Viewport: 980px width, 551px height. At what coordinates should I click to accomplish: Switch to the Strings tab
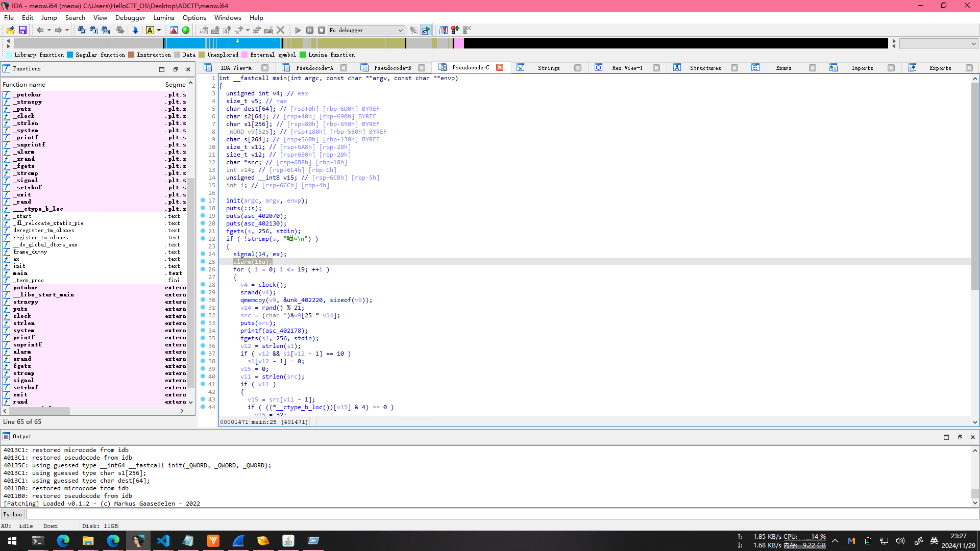point(548,68)
